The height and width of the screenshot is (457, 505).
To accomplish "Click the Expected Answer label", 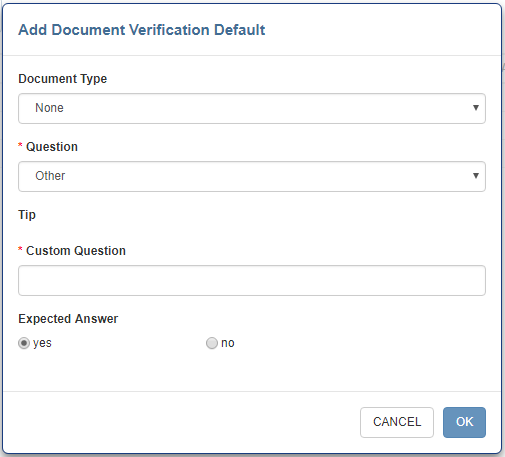I will 68,319.
